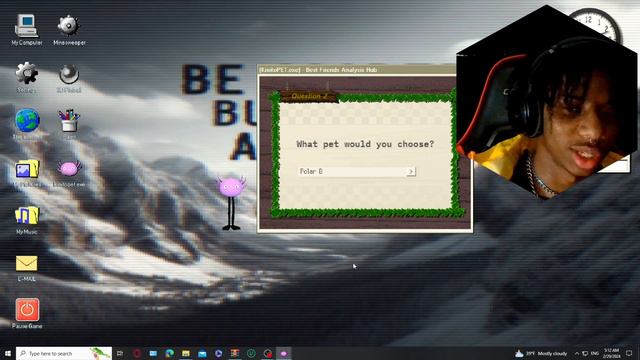The width and height of the screenshot is (640, 360).
Task: Open the pet answer dropdown arrow
Action: pyautogui.click(x=411, y=171)
